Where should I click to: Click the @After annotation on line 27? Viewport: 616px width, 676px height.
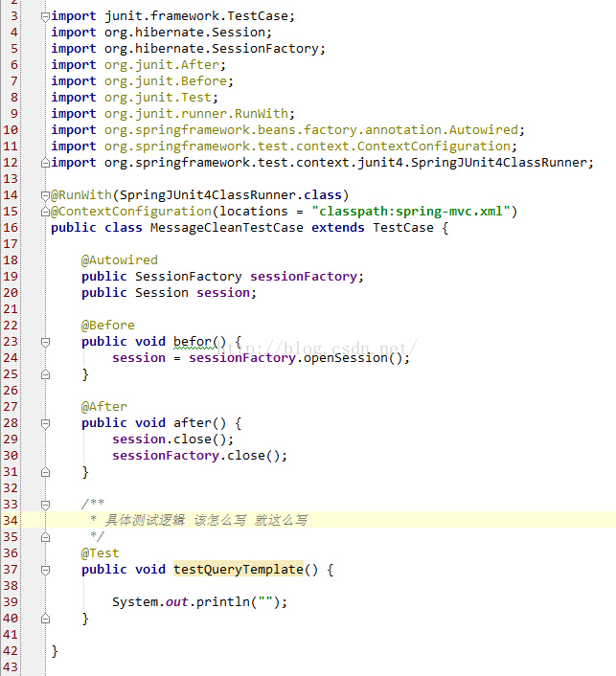[x=104, y=407]
